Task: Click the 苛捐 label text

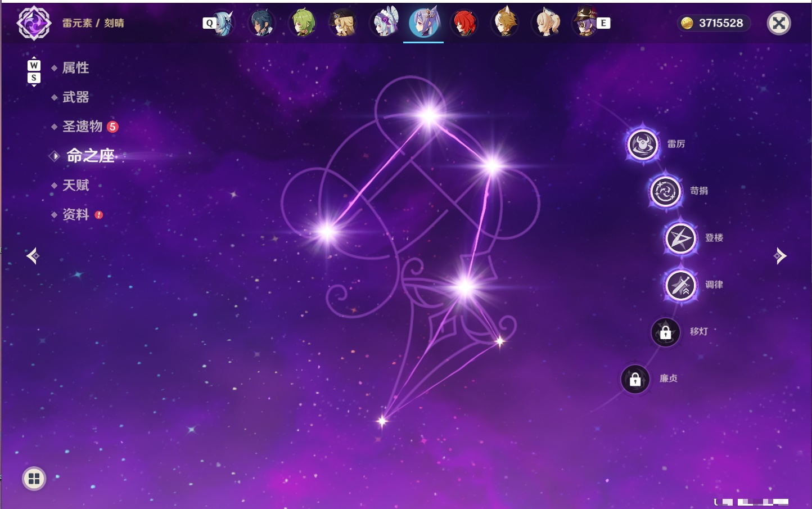Action: click(x=699, y=191)
